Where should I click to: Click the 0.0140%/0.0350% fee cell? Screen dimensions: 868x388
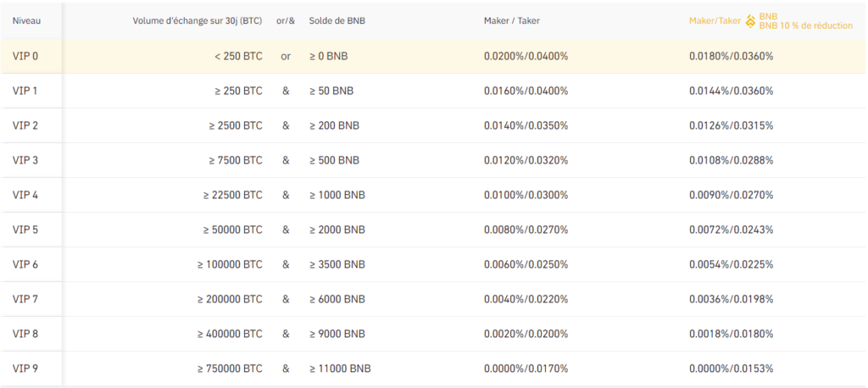[526, 125]
